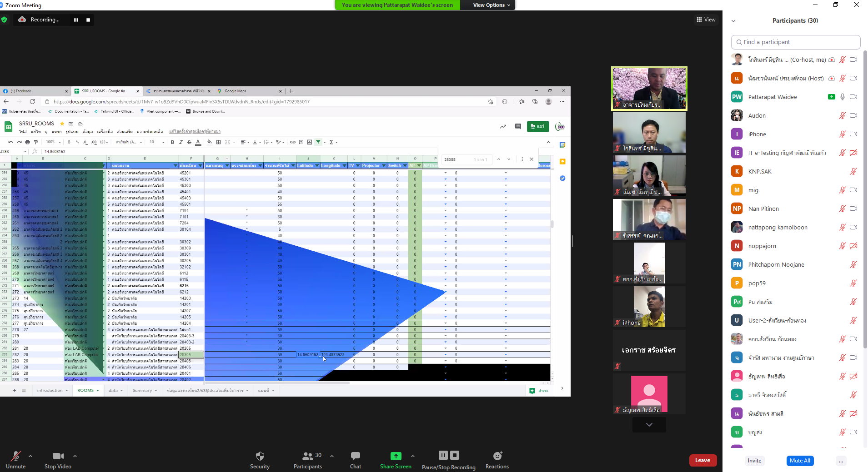Open audio options arrow beside Unmute
Viewport: 868px width, 472px height.
(x=30, y=456)
